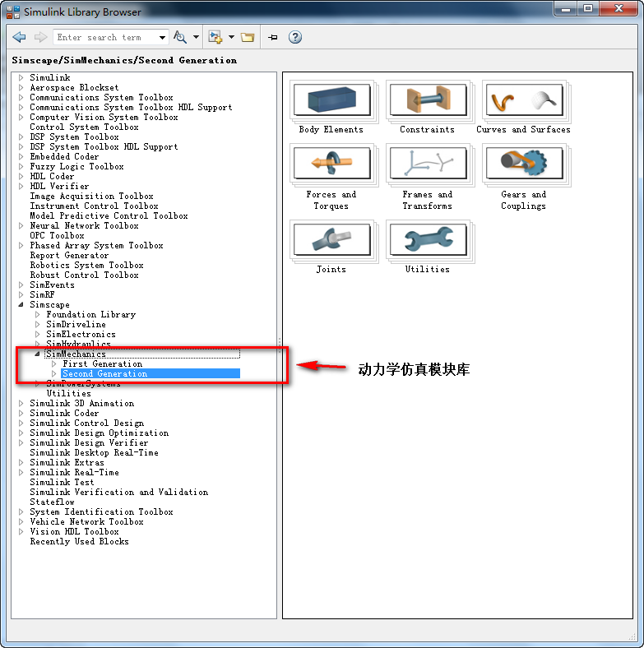Expand the Aerospace Blockset node
The width and height of the screenshot is (644, 648).
click(x=21, y=87)
